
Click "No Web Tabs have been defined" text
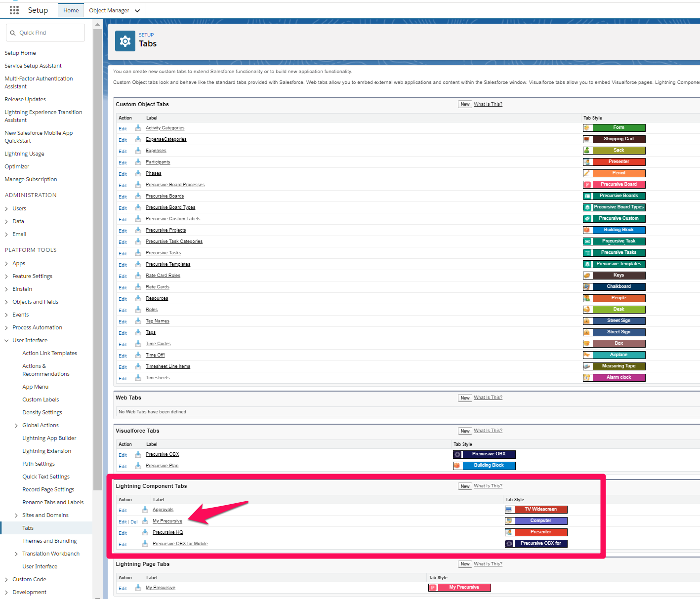click(153, 412)
